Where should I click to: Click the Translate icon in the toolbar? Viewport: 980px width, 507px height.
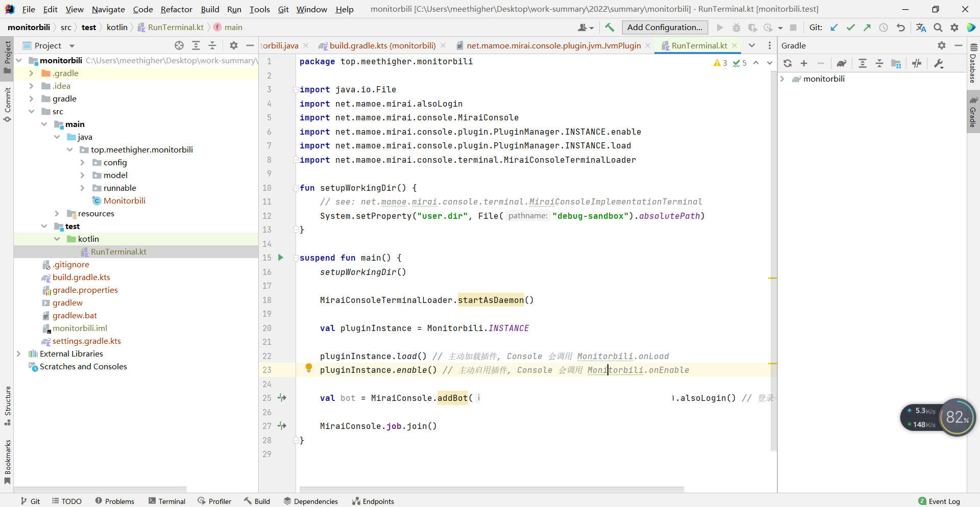point(921,28)
